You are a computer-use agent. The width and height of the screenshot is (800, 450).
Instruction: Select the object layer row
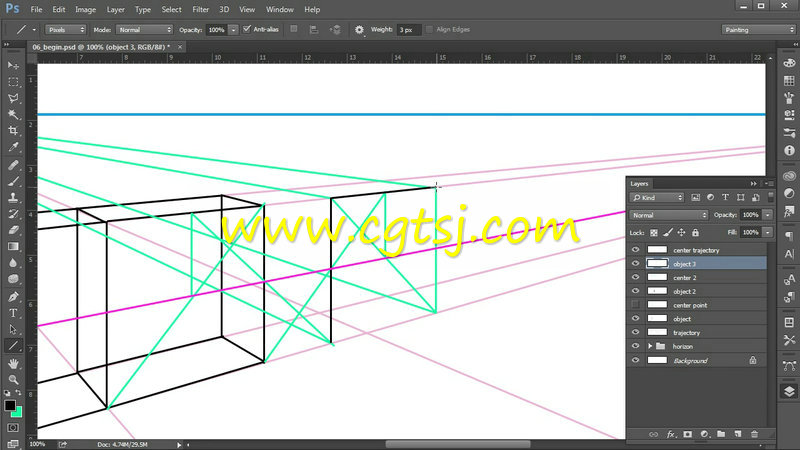(x=697, y=318)
